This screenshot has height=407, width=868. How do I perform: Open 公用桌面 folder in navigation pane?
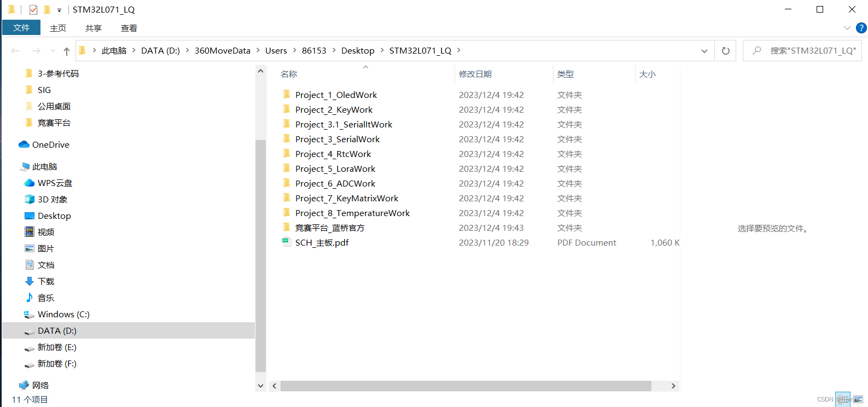(x=54, y=106)
